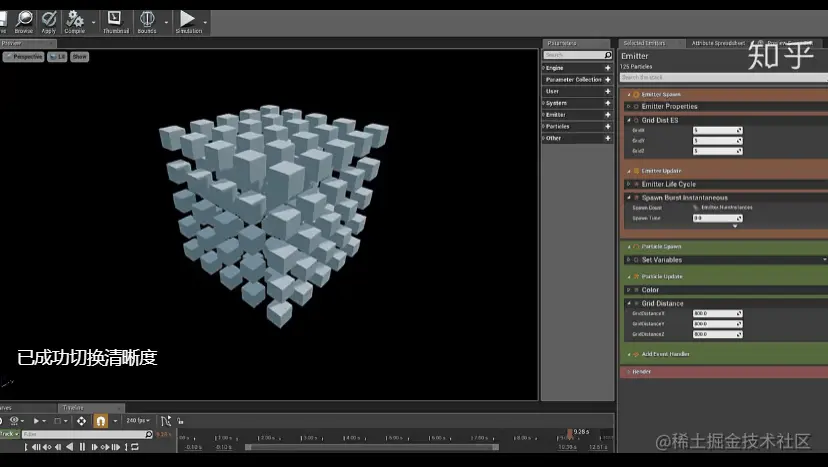This screenshot has width=828, height=467.
Task: Click the GridX value field
Action: pyautogui.click(x=718, y=130)
